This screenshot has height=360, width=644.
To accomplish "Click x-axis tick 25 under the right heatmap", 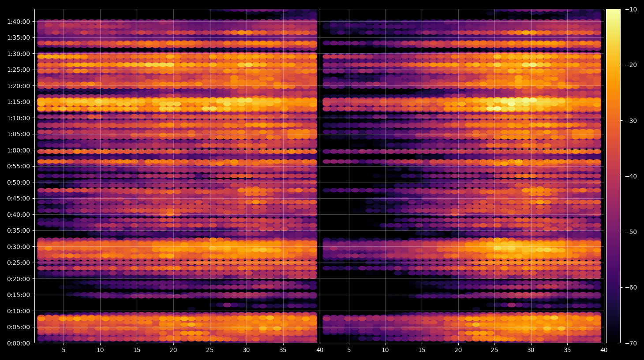I will 494,350.
